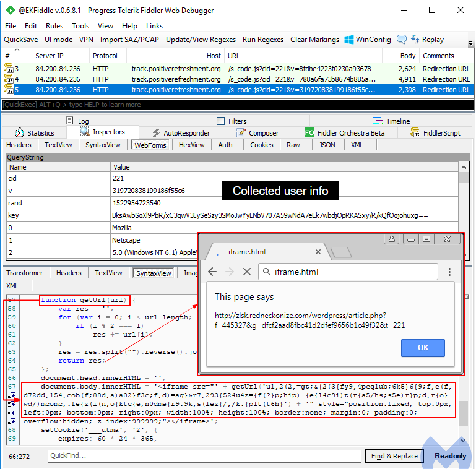Click the Composer pencil icon

click(241, 133)
